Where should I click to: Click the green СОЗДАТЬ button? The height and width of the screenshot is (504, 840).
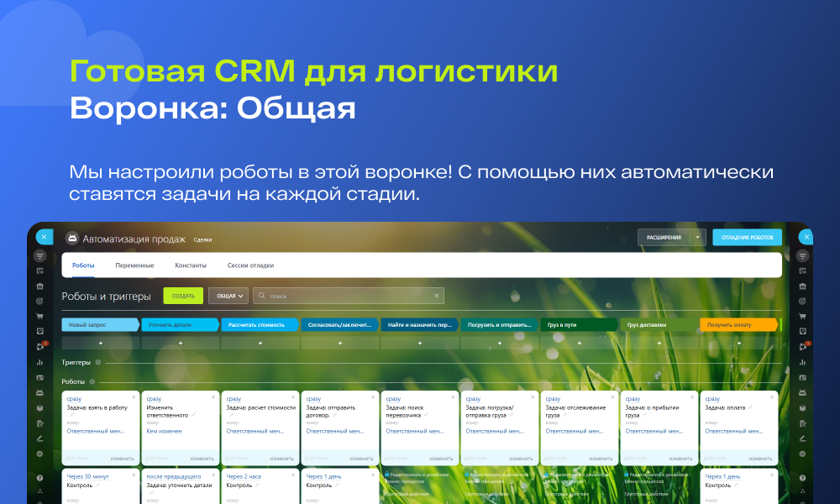[x=183, y=296]
